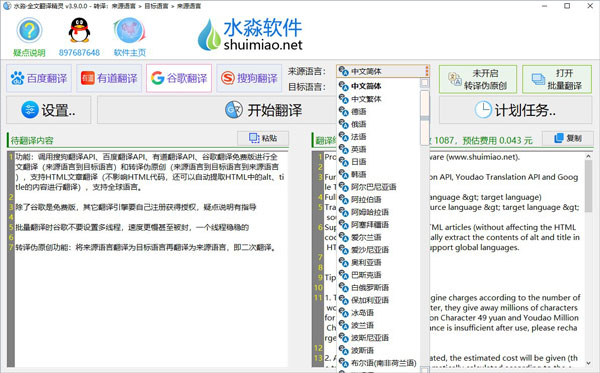
Task: Click the 目标语言: label
Action: (307, 87)
